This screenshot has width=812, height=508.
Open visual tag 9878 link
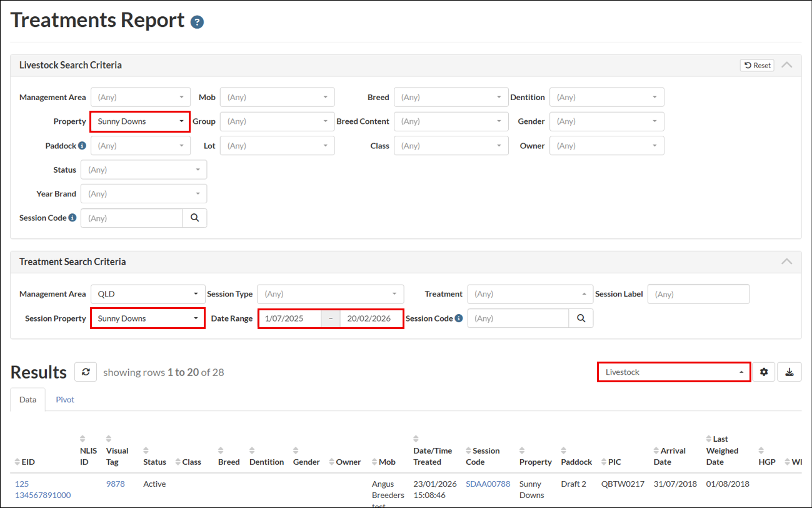115,484
